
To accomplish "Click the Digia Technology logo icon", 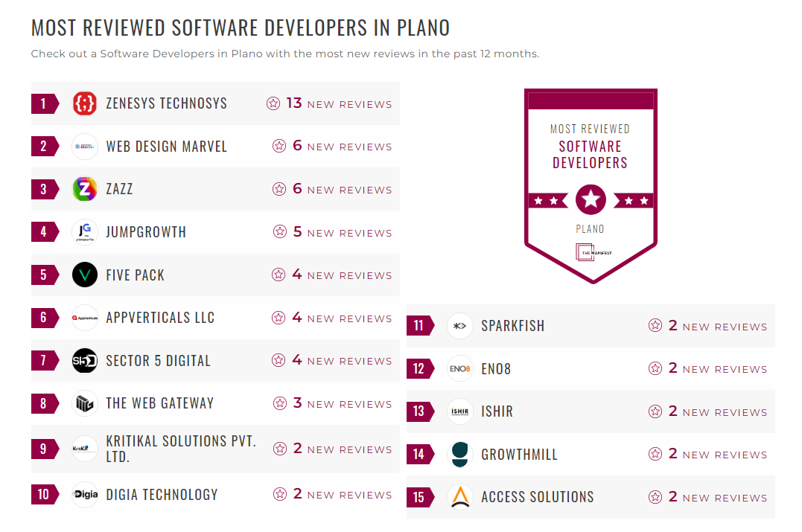I will click(85, 494).
